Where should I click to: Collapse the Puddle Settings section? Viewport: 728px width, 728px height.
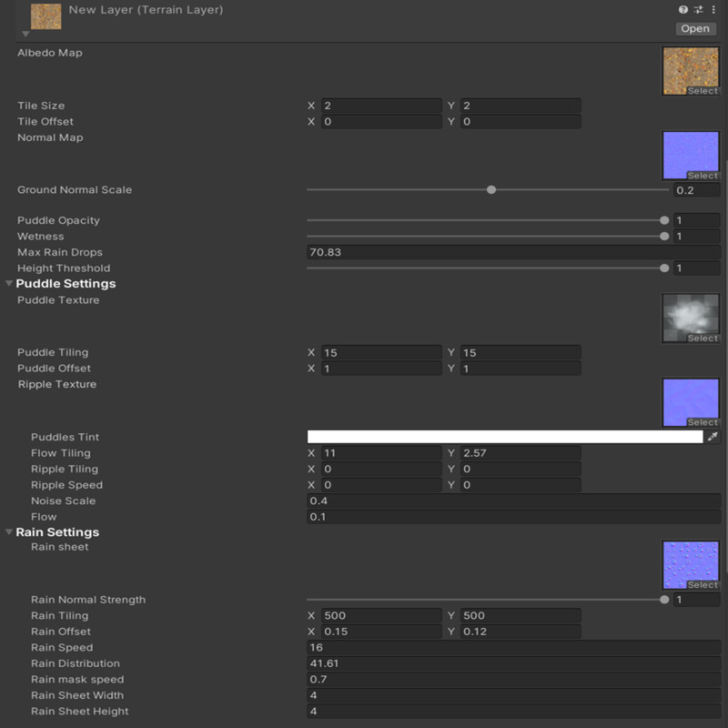point(9,283)
